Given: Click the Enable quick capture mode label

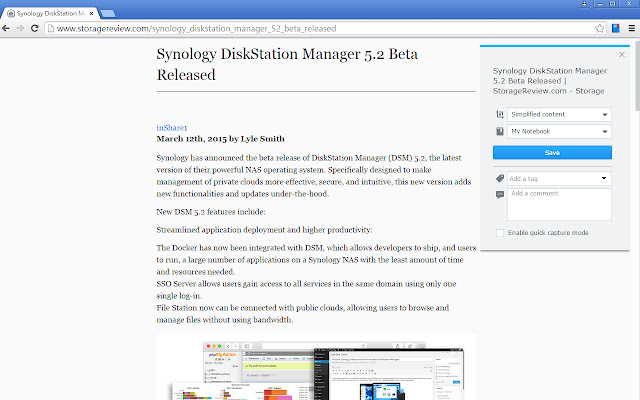Looking at the screenshot, I should tap(548, 233).
